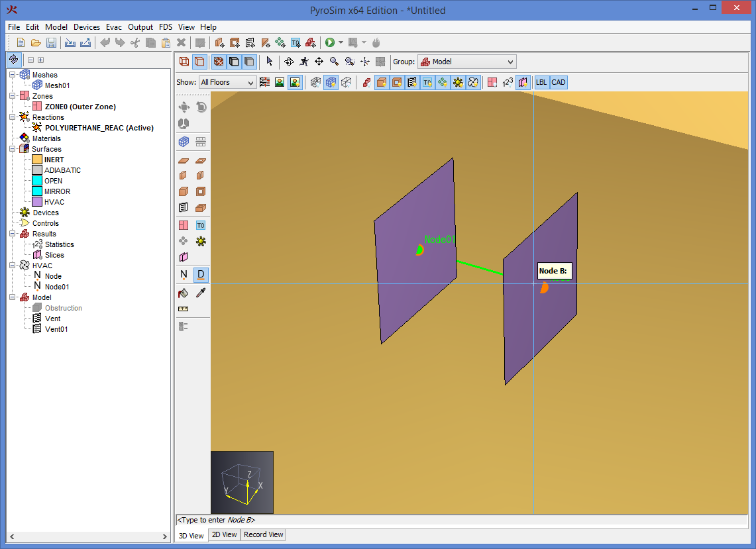This screenshot has width=756, height=549.
Task: Open the Show floors dropdown
Action: [x=227, y=82]
